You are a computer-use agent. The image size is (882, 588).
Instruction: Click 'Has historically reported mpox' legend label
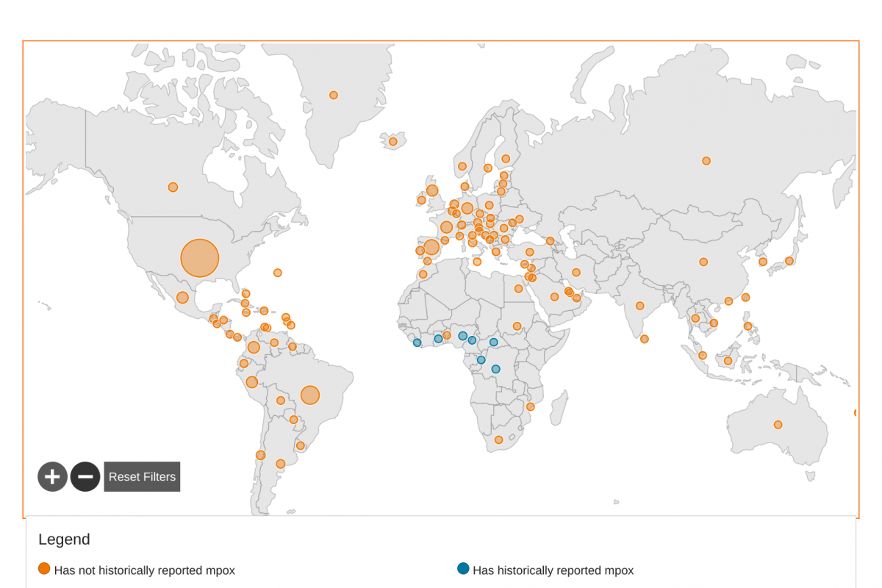(553, 570)
